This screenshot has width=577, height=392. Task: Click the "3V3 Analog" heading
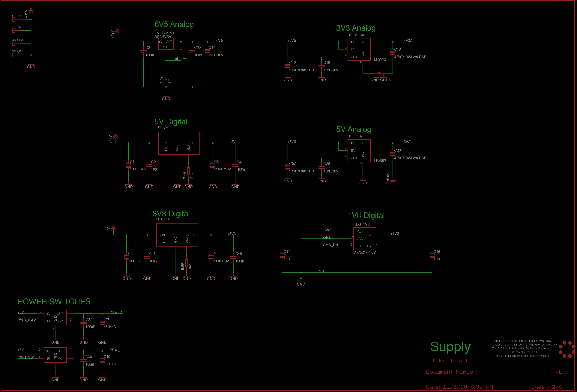point(356,28)
